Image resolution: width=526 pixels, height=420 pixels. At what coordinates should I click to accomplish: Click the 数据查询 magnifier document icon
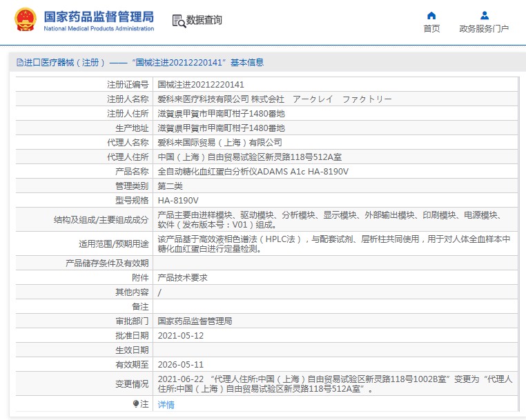pos(179,21)
